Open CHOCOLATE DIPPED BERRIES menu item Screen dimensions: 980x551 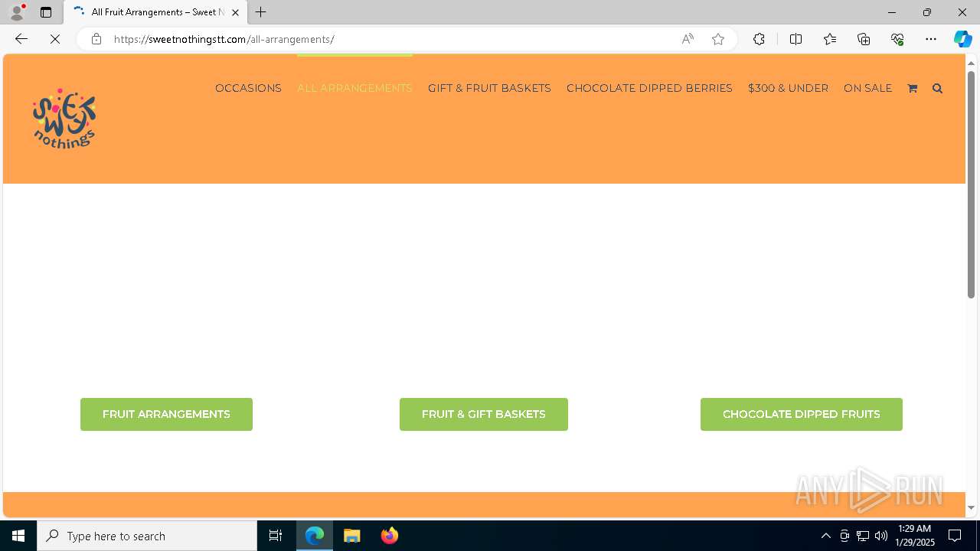point(649,88)
